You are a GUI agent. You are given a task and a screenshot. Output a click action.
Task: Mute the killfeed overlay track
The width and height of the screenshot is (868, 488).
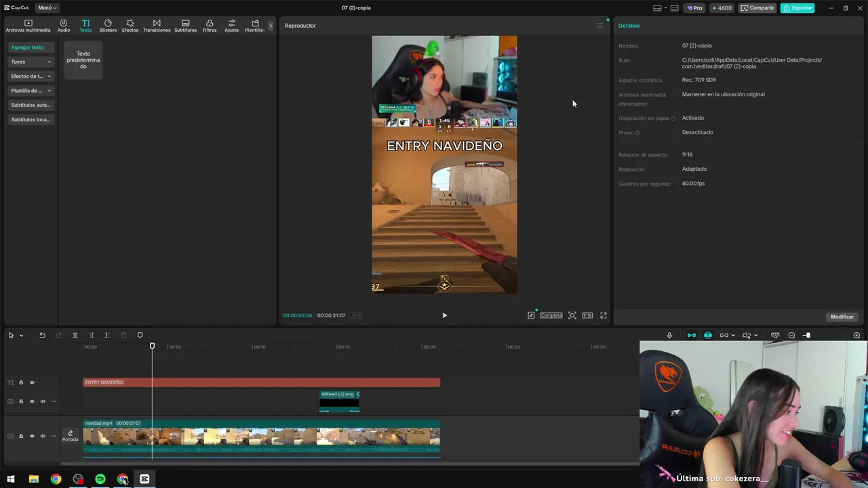[43, 401]
